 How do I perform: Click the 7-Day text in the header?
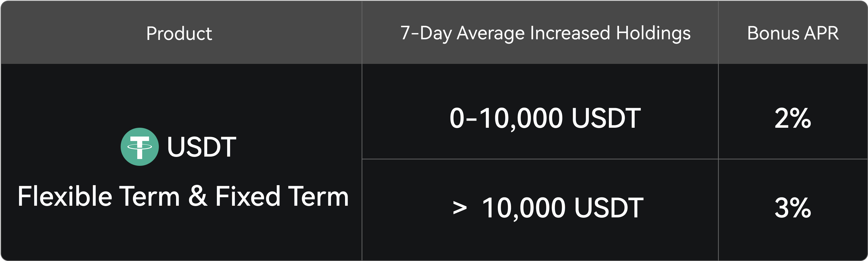tap(426, 33)
